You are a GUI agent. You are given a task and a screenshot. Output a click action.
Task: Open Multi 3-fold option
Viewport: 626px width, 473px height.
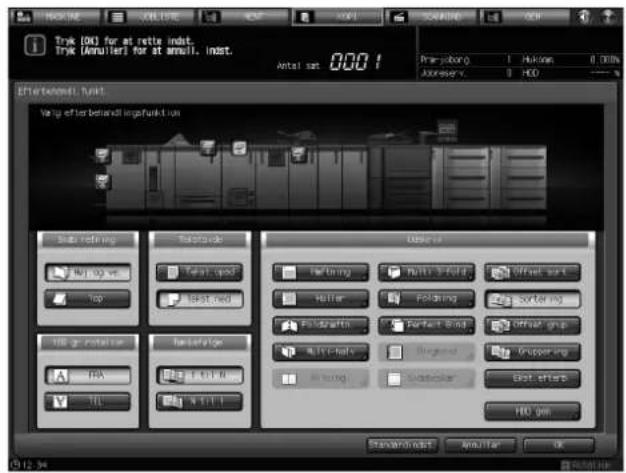[426, 273]
